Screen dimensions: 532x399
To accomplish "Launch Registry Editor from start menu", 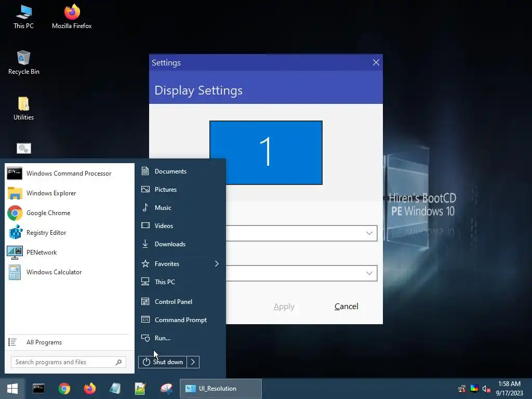I will [69, 233].
